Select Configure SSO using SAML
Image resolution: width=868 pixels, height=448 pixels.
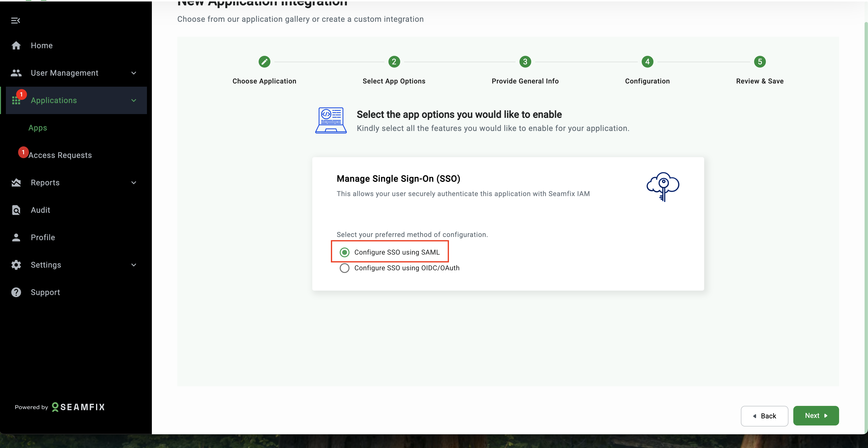pos(344,252)
